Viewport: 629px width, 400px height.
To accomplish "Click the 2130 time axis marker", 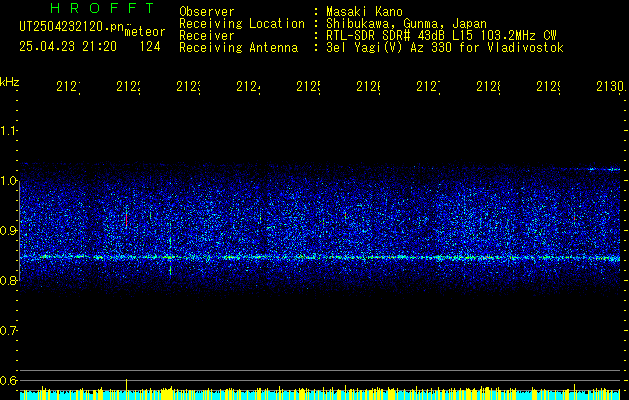I will [611, 87].
